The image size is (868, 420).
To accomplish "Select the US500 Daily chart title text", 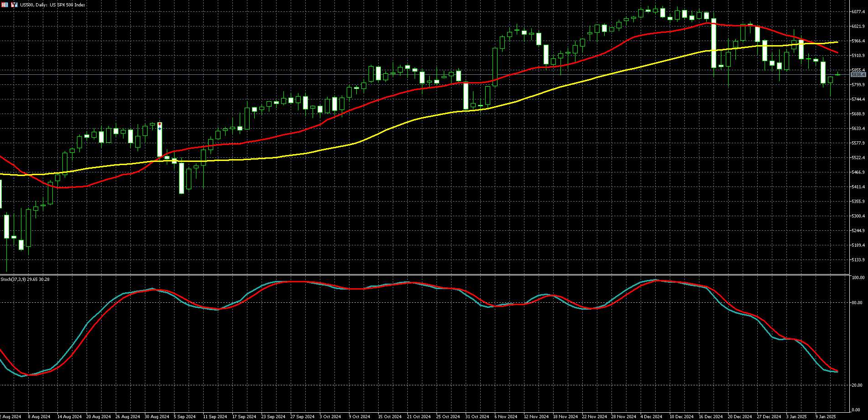I will point(52,5).
